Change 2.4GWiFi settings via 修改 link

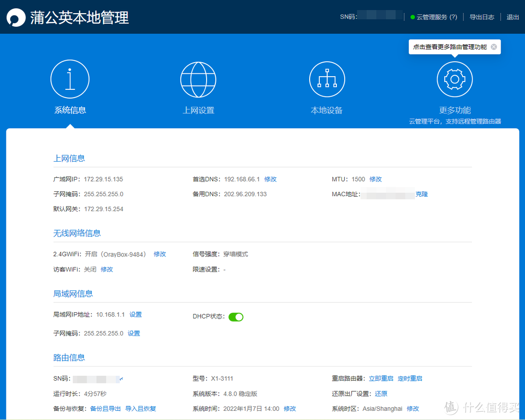(159, 253)
